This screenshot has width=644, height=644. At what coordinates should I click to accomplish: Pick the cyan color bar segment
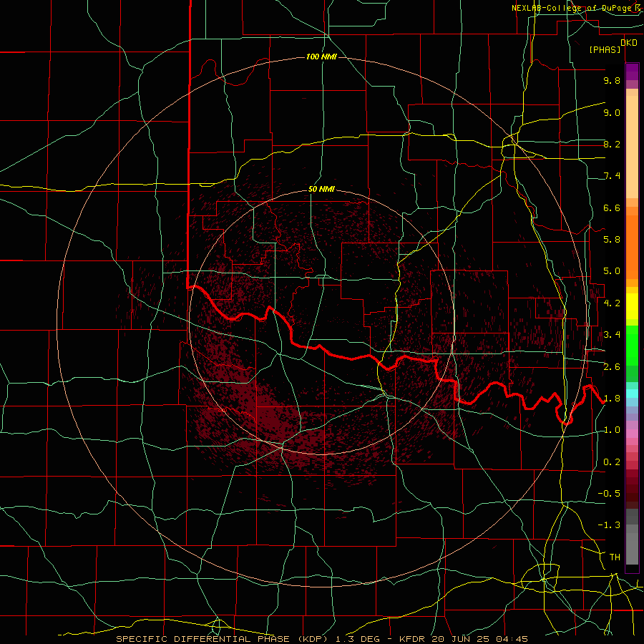(x=632, y=394)
